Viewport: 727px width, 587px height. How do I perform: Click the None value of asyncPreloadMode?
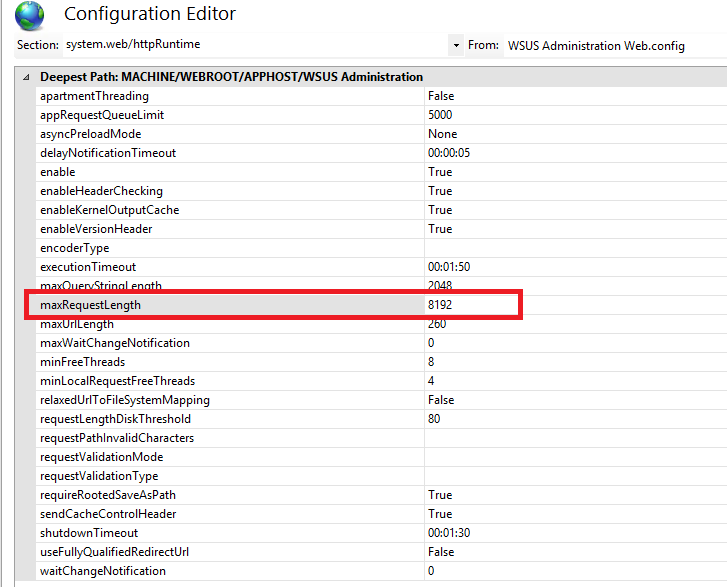442,134
